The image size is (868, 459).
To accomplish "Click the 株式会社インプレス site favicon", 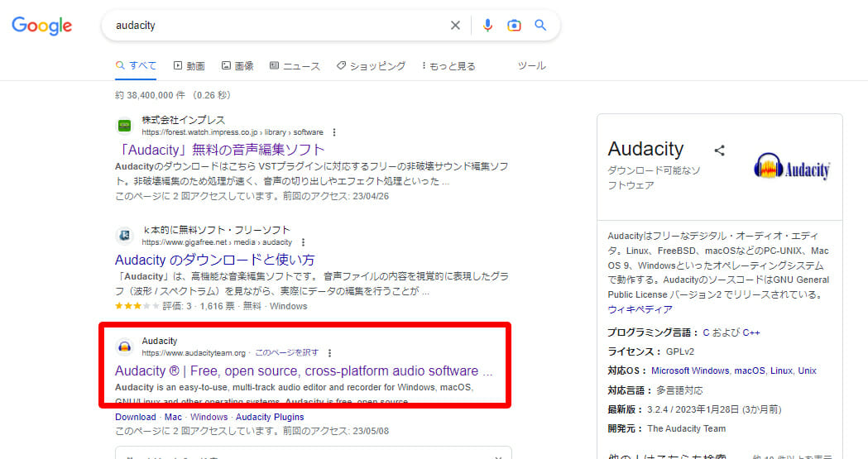I will [125, 126].
